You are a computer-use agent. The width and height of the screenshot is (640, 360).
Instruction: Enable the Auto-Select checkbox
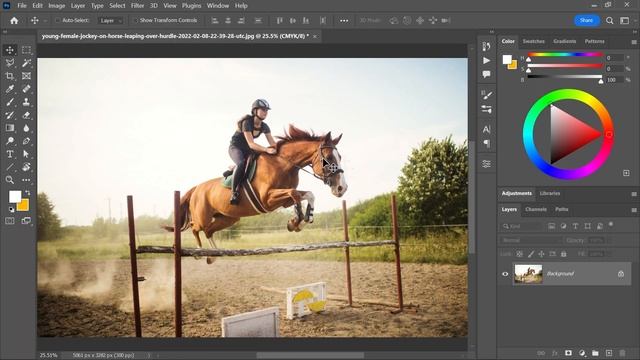[x=58, y=20]
